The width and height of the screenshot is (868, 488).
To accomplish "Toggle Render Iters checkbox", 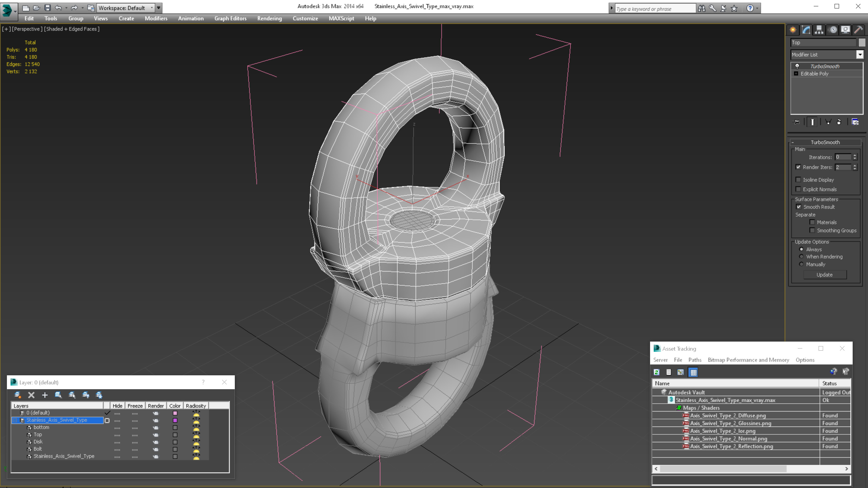I will [798, 167].
